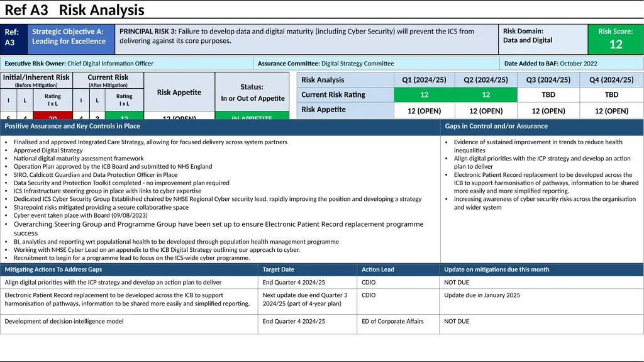644x362 pixels.
Task: Select 'Development of decision intelligence model' action
Action: coord(64,321)
